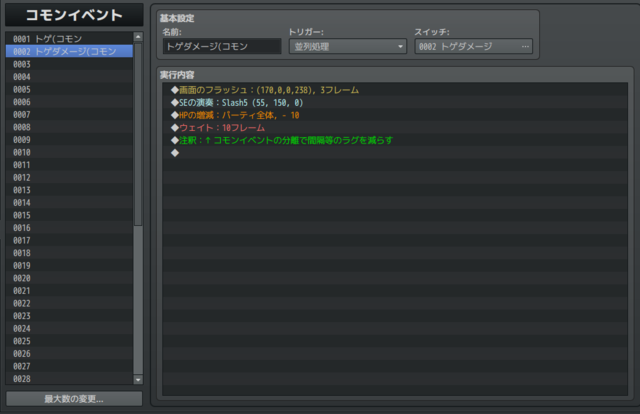
Task: Select empty common event 0010
Action: (x=69, y=152)
